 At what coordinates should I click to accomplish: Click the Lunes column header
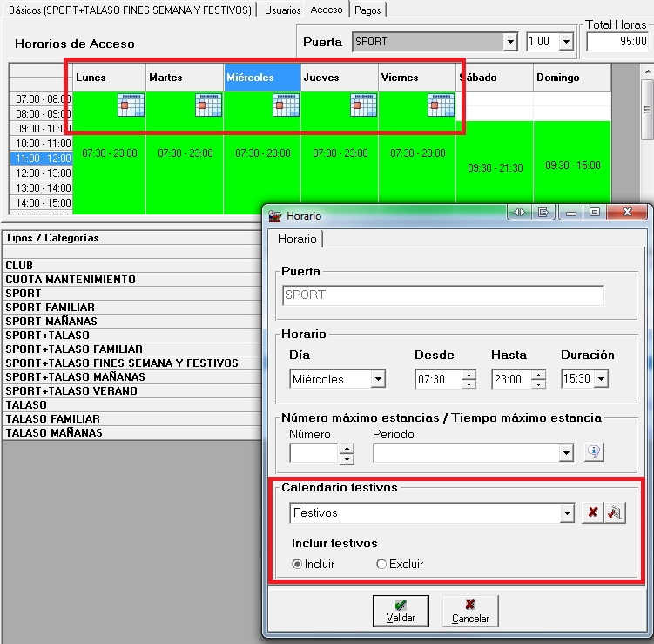pyautogui.click(x=109, y=78)
